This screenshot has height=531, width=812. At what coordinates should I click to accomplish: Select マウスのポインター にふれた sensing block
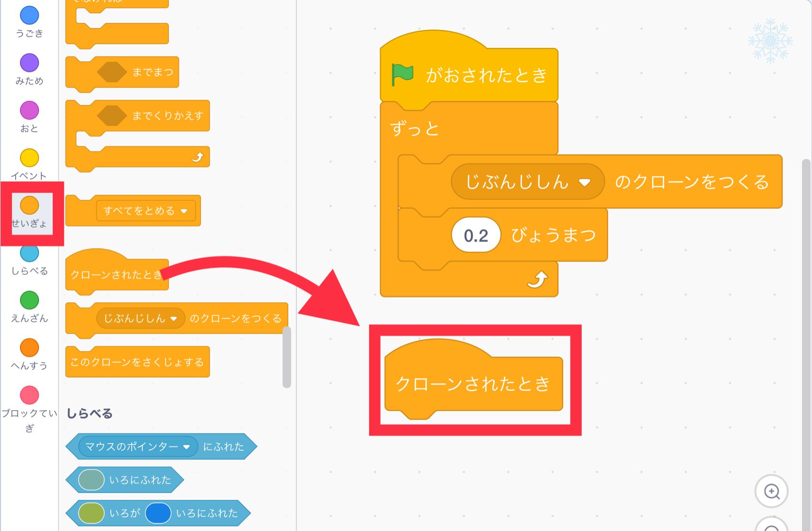pos(161,447)
